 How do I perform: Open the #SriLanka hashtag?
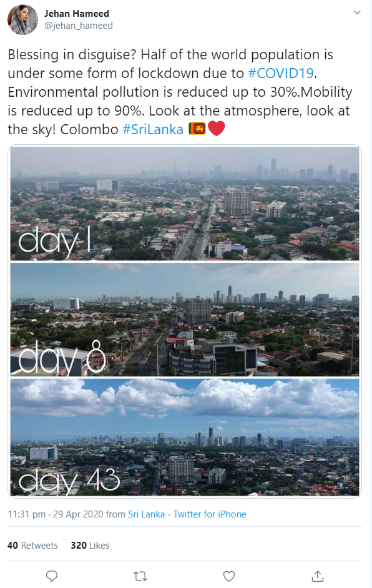153,129
